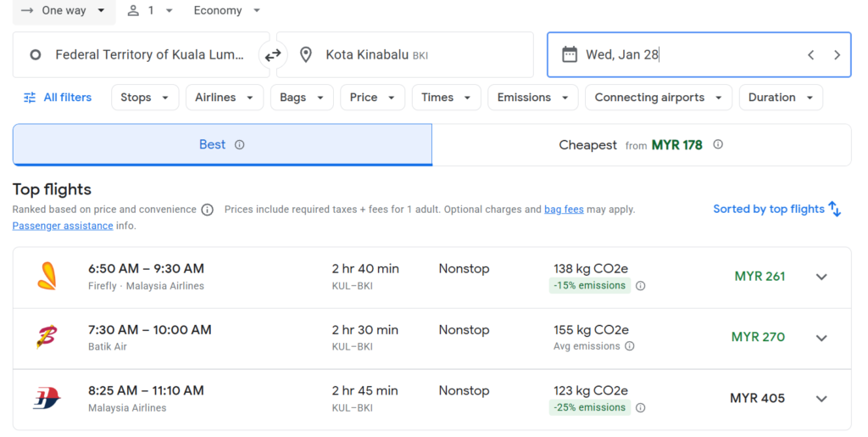Open the bag fees link
The image size is (868, 437).
[x=564, y=210]
